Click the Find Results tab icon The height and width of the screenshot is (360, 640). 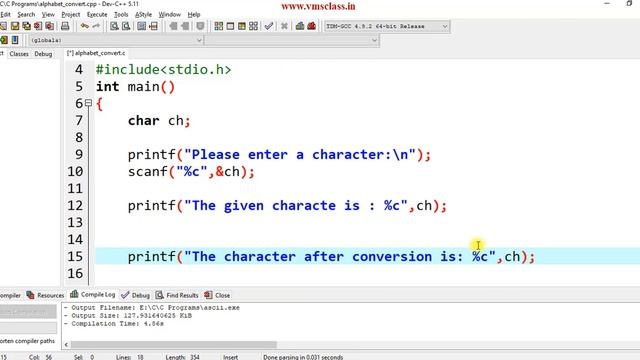coord(160,295)
